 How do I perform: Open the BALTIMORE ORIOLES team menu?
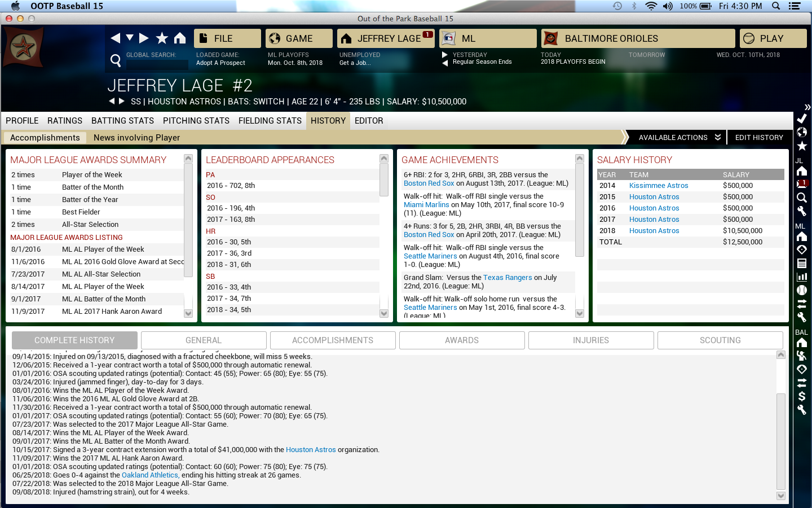point(638,38)
